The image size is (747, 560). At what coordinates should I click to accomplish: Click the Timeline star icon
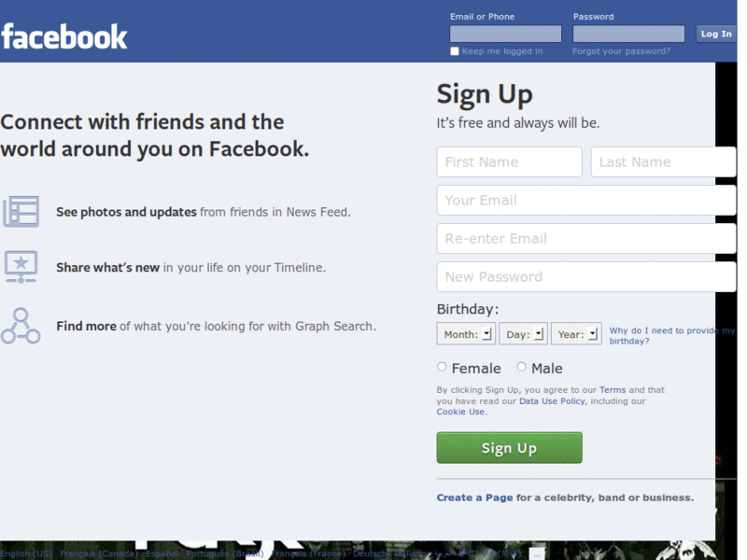point(21,267)
